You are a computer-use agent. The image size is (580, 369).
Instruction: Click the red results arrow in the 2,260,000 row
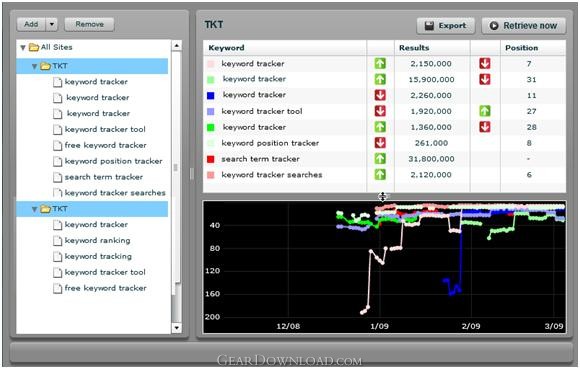380,95
